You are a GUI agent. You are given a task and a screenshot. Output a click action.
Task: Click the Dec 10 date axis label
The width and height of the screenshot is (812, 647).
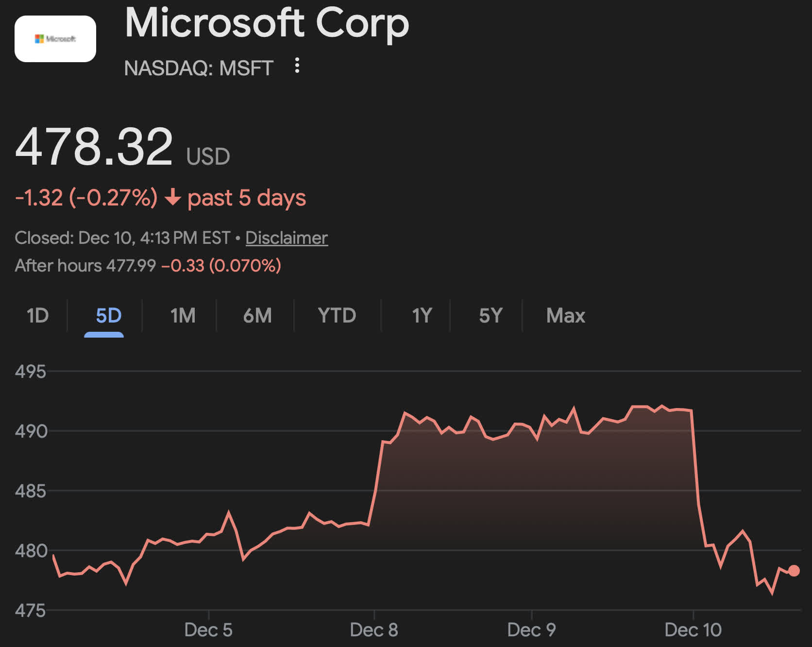[693, 630]
